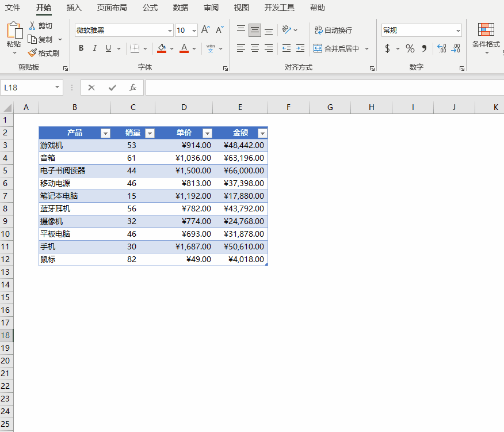The image size is (504, 432).
Task: Click select-all corner of worksheet
Action: click(7, 108)
